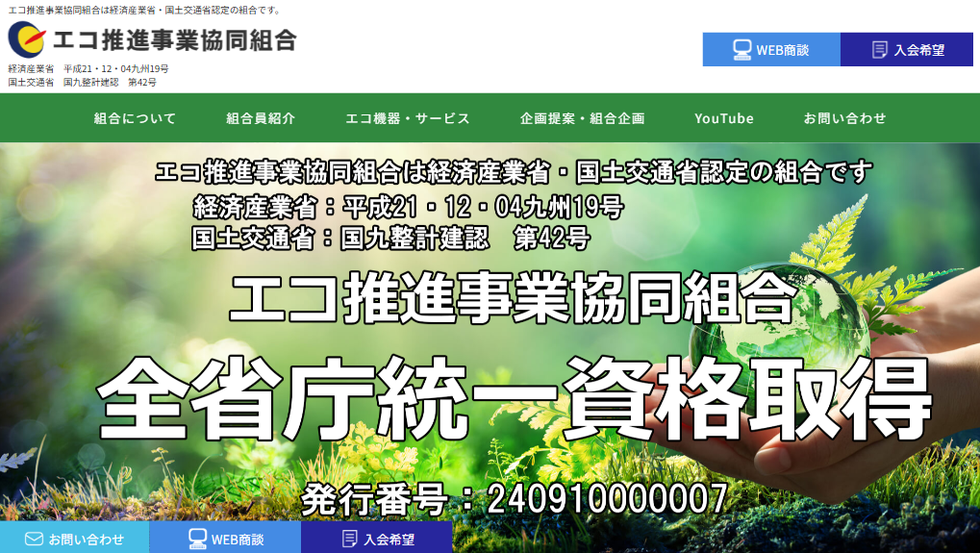
Task: Click the top-right 入会希望 button
Action: click(906, 49)
